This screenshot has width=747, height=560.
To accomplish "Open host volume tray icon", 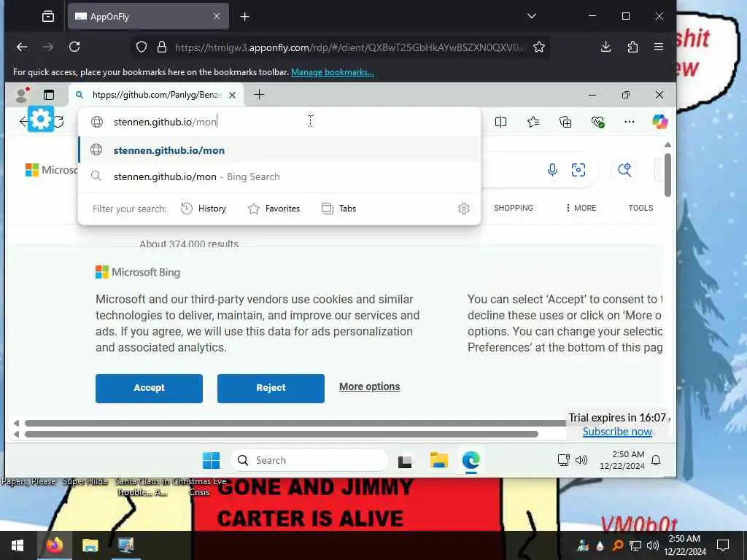I will point(653,545).
